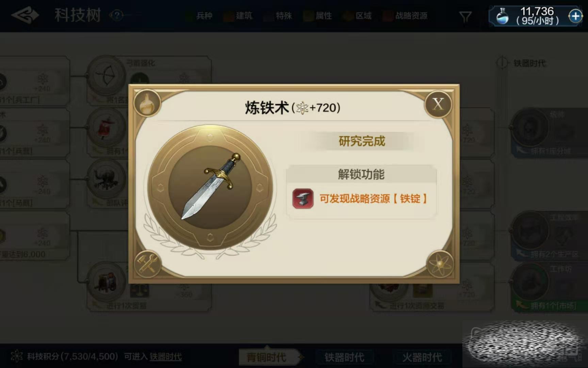This screenshot has height=368, width=588.
Task: Toggle the 兵种 legend filter
Action: (199, 16)
